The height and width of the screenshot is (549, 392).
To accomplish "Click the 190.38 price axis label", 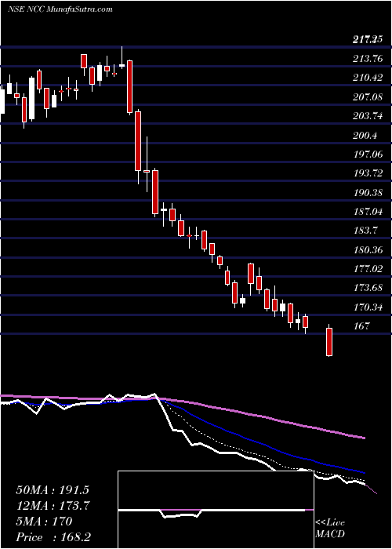I will [x=368, y=193].
